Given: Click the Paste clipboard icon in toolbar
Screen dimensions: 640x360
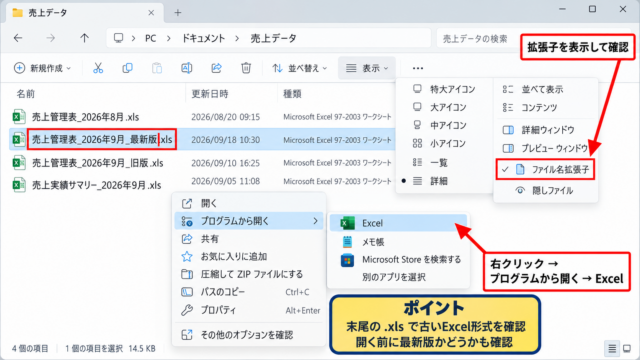Looking at the screenshot, I should coord(157,68).
